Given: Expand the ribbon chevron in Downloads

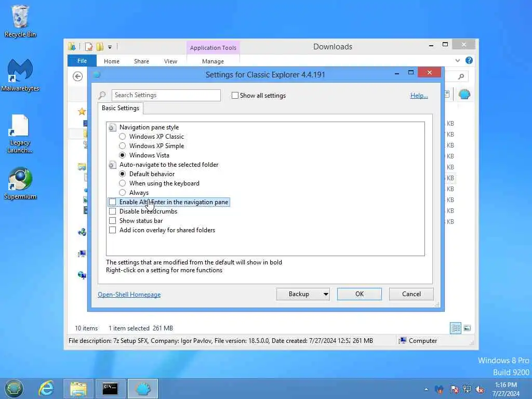Looking at the screenshot, I should coord(458,61).
